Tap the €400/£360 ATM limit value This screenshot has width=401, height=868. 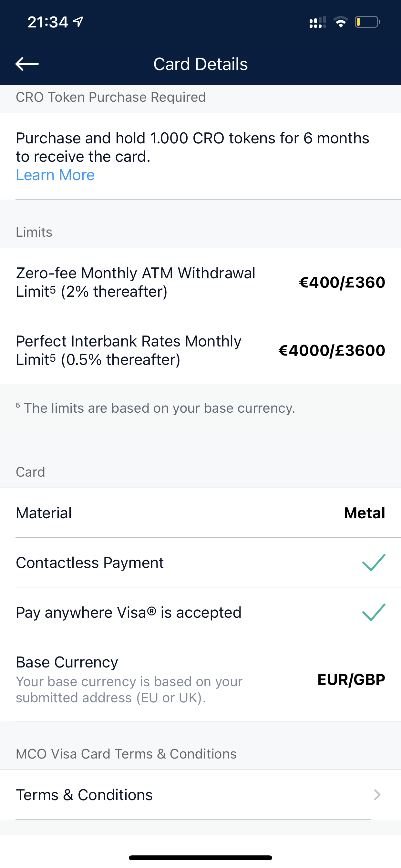tap(342, 282)
